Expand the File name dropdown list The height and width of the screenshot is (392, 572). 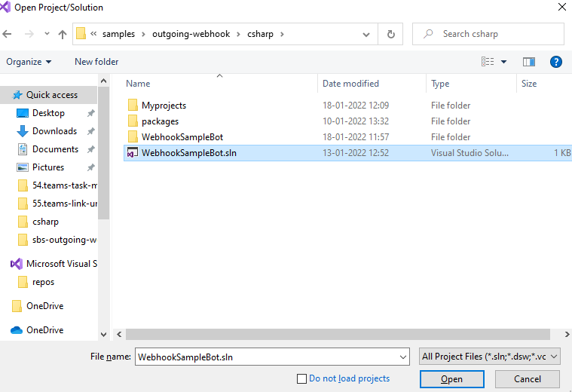[403, 357]
